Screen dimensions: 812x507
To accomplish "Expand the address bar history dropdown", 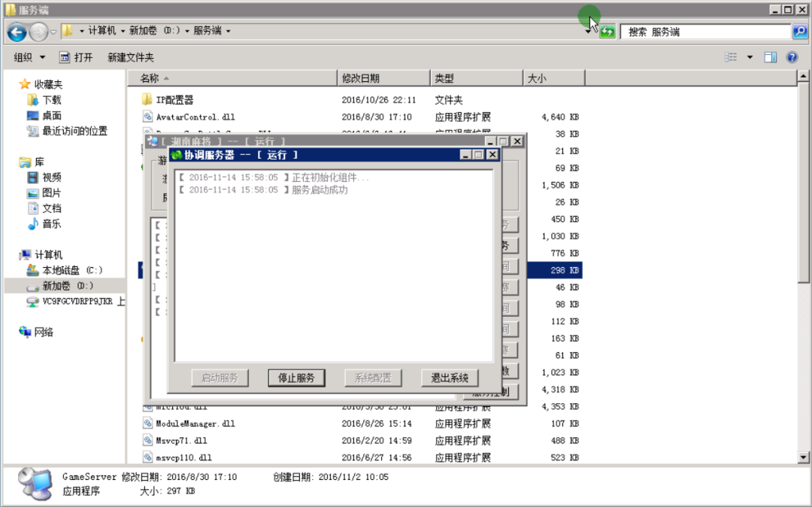I will [x=588, y=32].
